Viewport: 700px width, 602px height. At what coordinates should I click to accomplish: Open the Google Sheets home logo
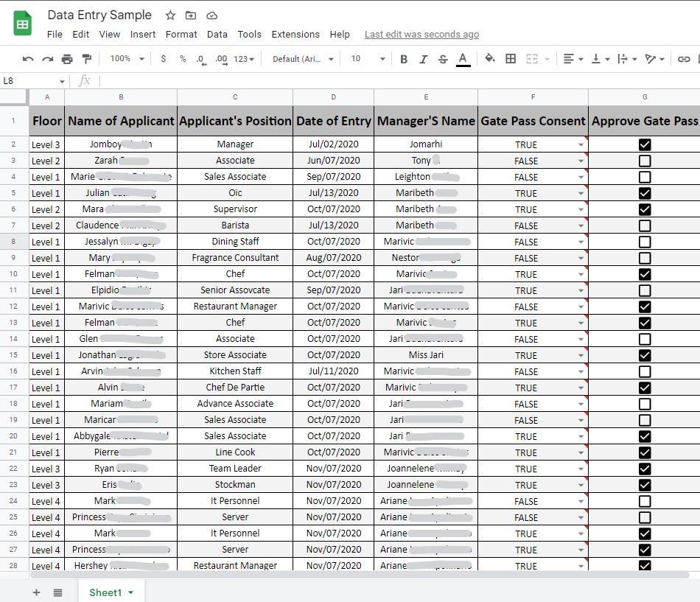(22, 24)
